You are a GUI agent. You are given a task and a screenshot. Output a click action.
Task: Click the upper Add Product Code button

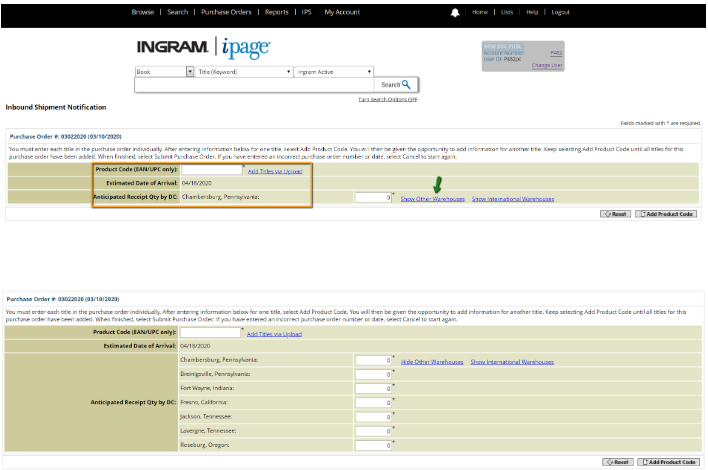pos(666,214)
